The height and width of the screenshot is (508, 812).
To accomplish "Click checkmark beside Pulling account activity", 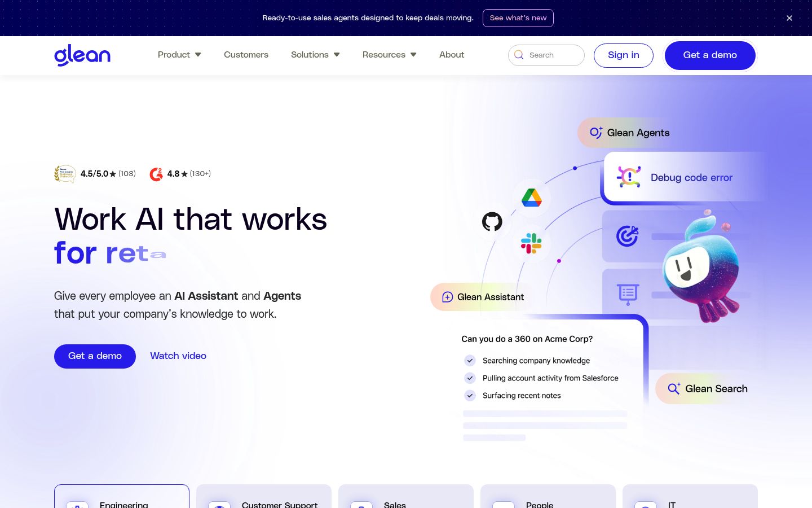I will pyautogui.click(x=470, y=378).
